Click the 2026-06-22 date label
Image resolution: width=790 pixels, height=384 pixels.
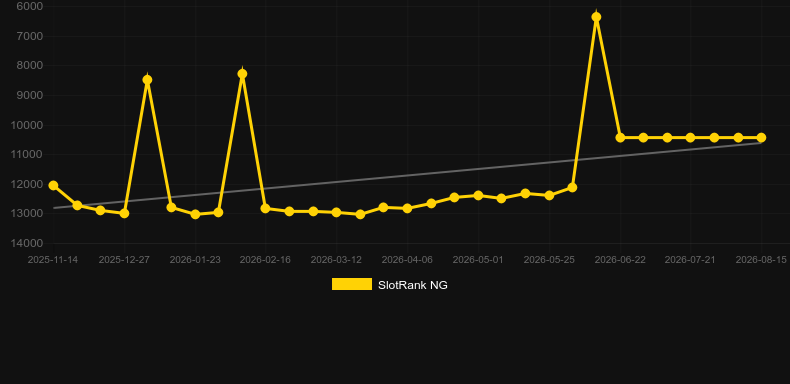click(x=620, y=260)
